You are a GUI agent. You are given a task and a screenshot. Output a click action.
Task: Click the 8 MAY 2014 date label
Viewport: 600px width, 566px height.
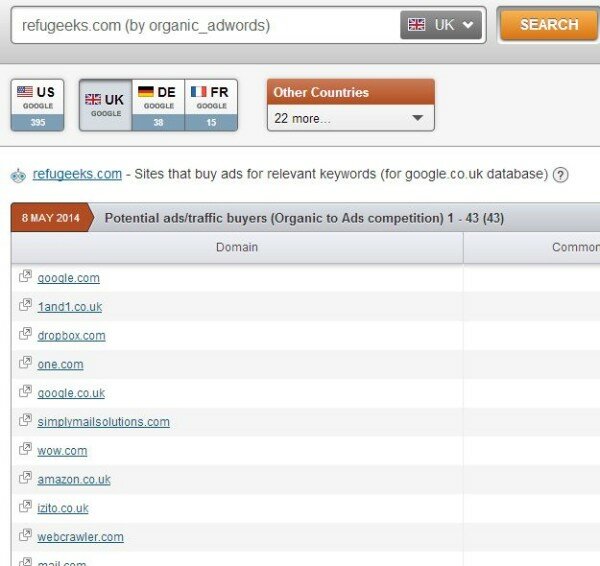(x=51, y=218)
